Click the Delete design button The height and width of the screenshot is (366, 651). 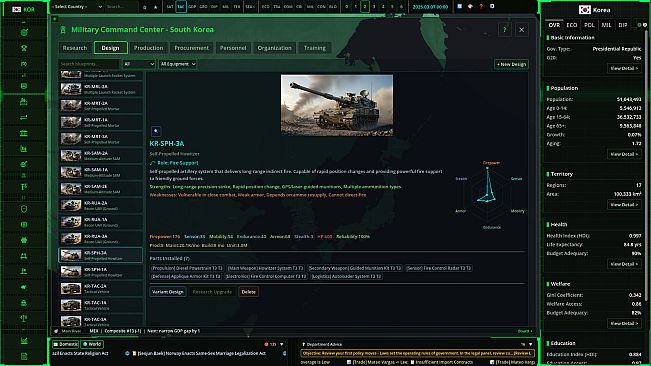(248, 292)
